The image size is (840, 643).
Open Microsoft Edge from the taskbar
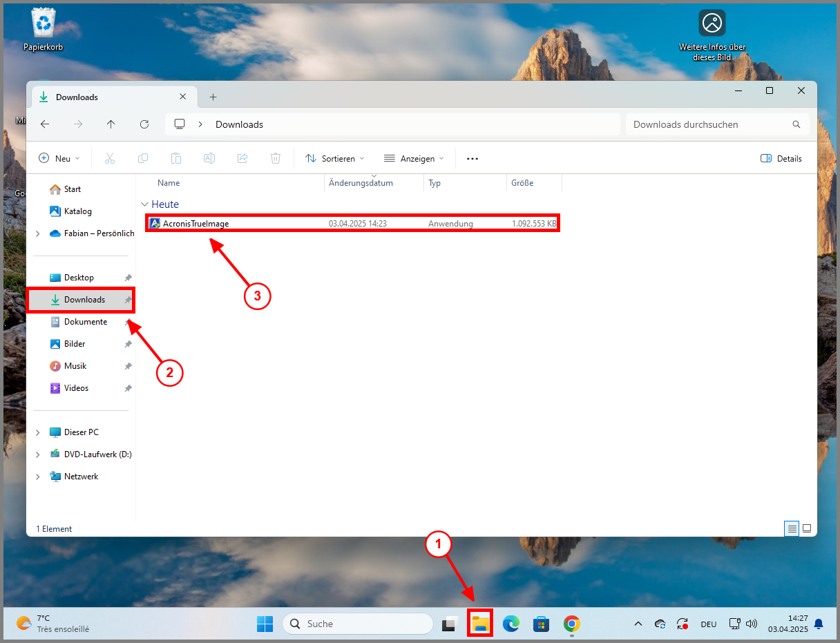[510, 624]
